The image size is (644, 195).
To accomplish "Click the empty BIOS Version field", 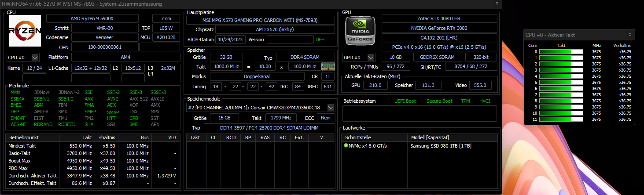I will 290,40.
